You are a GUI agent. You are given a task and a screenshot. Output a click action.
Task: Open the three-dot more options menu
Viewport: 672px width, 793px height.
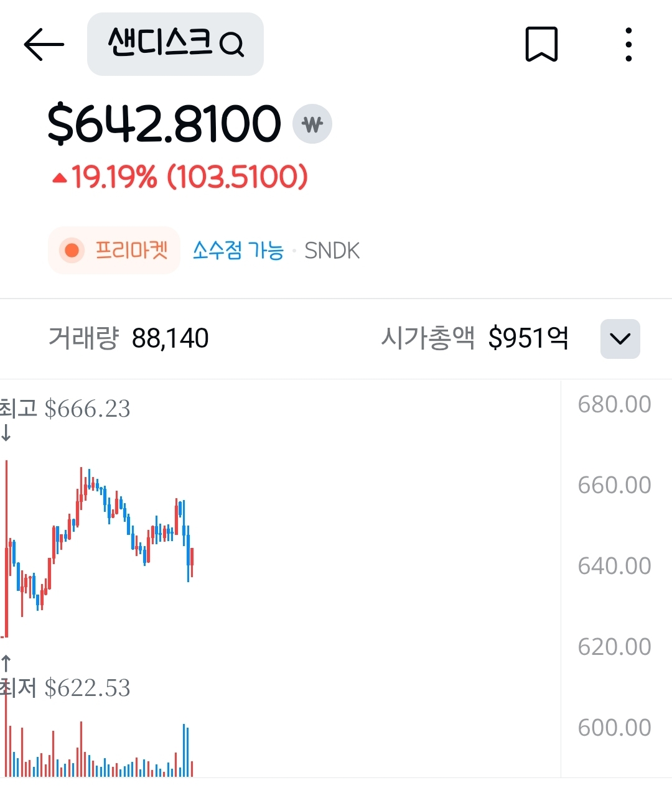coord(628,44)
